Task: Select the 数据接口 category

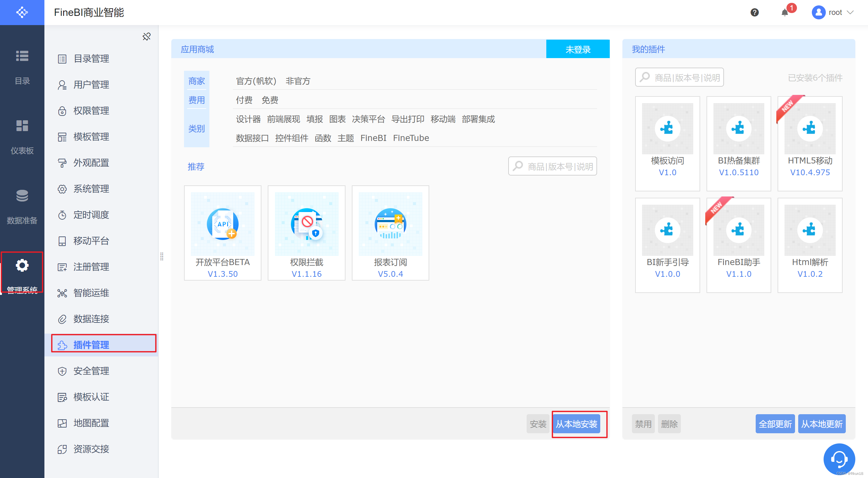Action: pyautogui.click(x=253, y=138)
